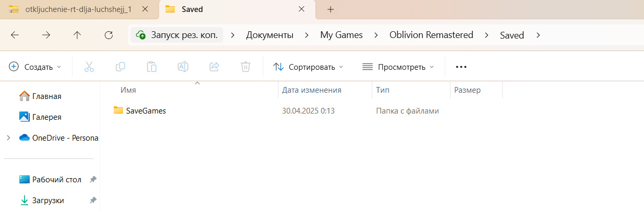This screenshot has width=644, height=212.
Task: Select the SaveGames folder
Action: coord(145,110)
